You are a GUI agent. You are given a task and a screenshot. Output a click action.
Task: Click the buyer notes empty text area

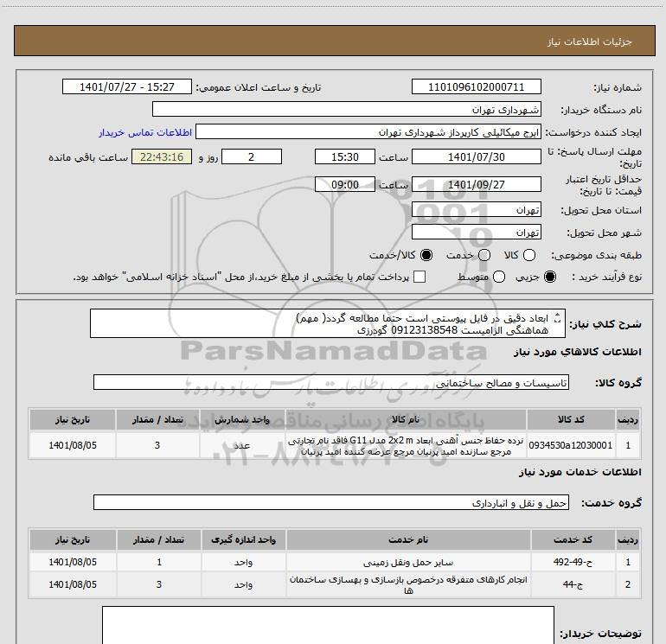point(328,625)
